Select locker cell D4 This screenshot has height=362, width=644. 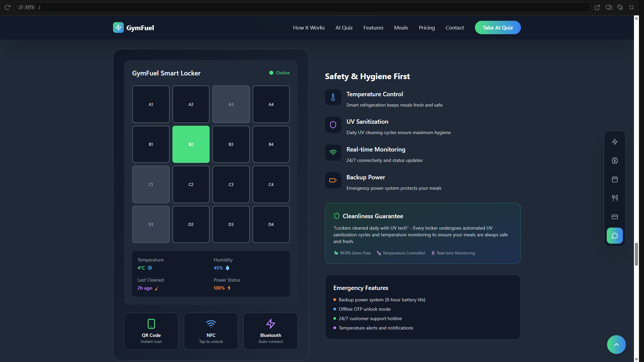click(271, 224)
